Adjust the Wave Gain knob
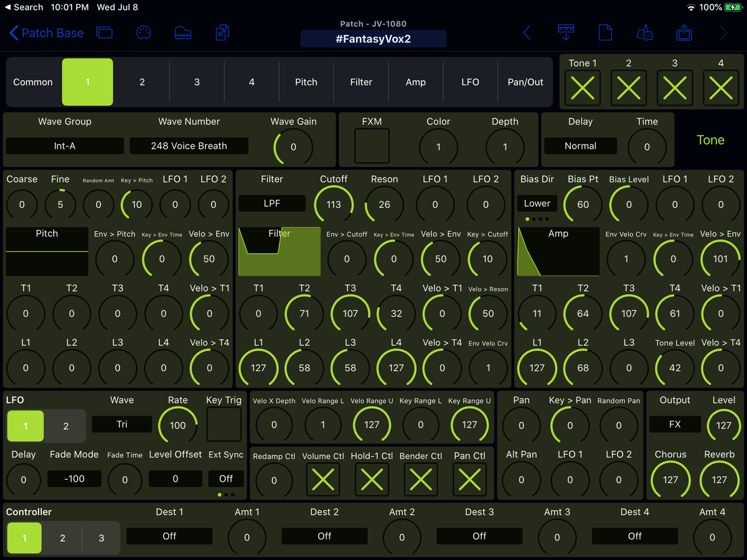This screenshot has height=560, width=747. tap(293, 147)
